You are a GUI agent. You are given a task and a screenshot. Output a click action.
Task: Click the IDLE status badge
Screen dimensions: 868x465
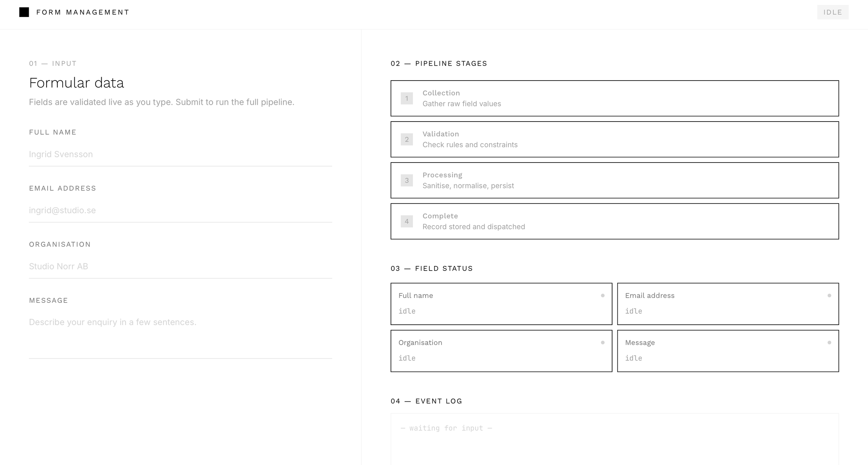tap(833, 12)
